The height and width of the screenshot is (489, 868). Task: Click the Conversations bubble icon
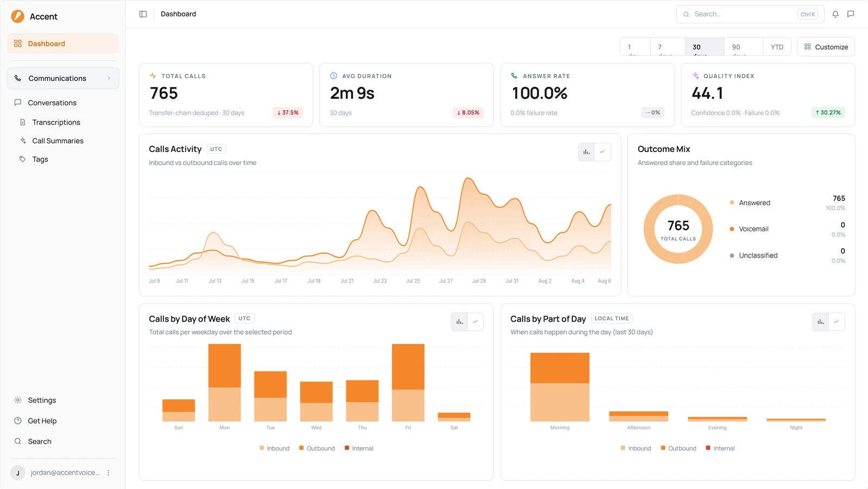[18, 103]
